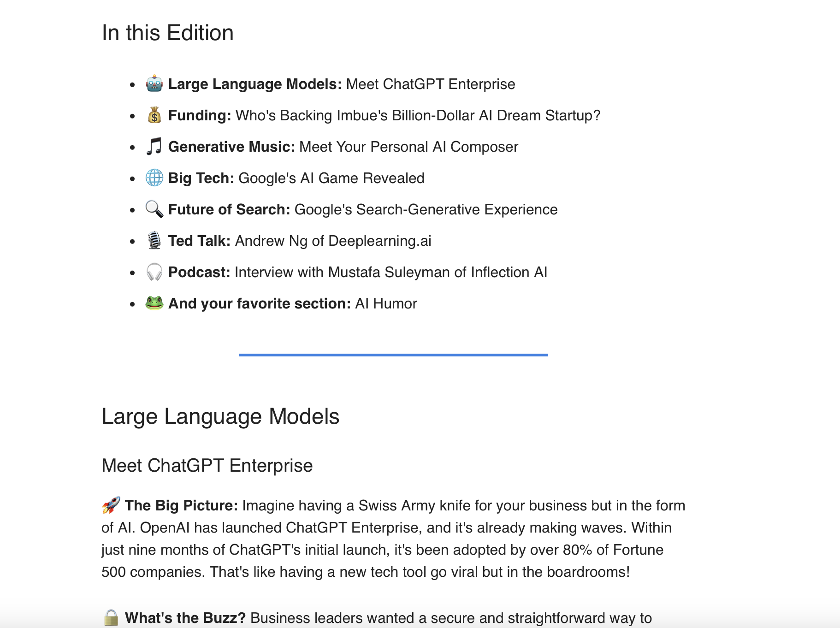This screenshot has width=840, height=628.
Task: Click the bold 'Generative Music:' label
Action: pyautogui.click(x=231, y=147)
